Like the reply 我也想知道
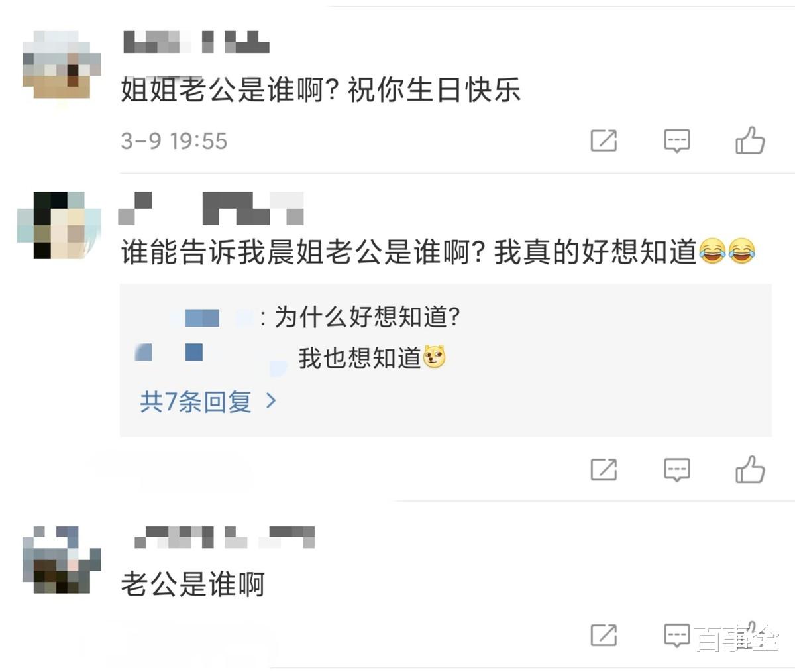795x672 pixels. [x=363, y=355]
